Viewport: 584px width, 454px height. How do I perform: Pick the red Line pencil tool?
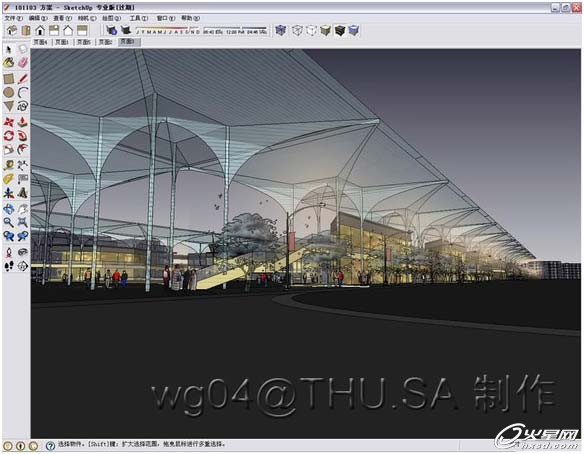tap(23, 79)
